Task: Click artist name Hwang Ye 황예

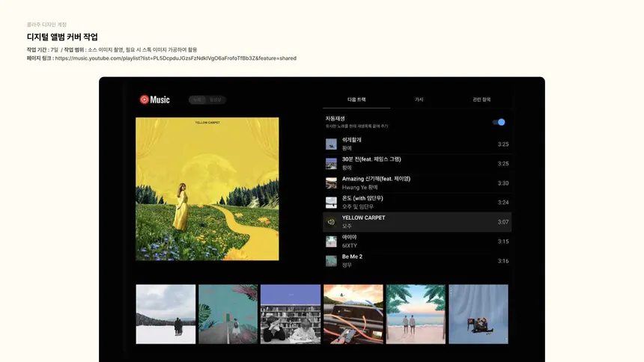Action: (359, 187)
